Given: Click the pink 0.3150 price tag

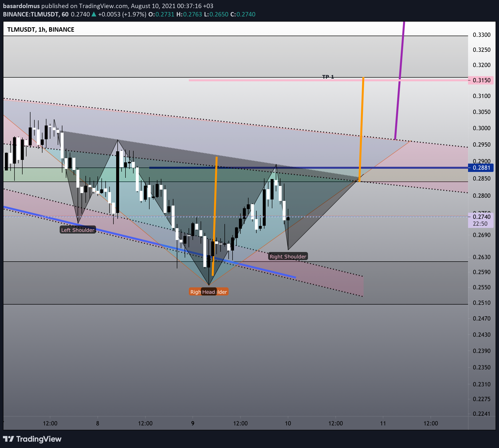Looking at the screenshot, I should [481, 80].
